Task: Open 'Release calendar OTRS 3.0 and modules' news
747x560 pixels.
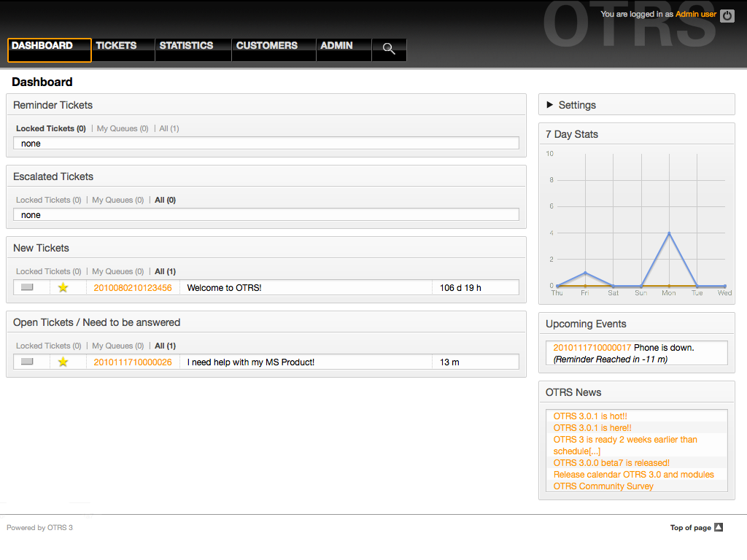Action: click(x=634, y=474)
